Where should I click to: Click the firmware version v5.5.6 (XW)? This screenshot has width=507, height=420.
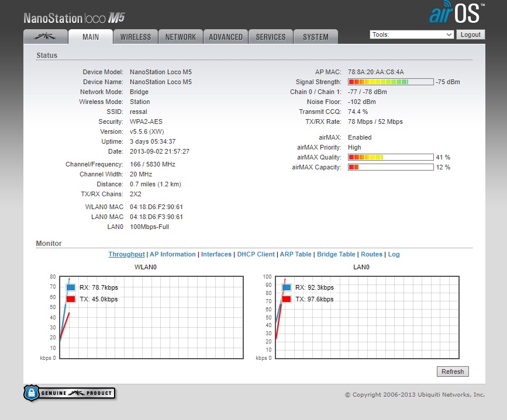[x=147, y=131]
